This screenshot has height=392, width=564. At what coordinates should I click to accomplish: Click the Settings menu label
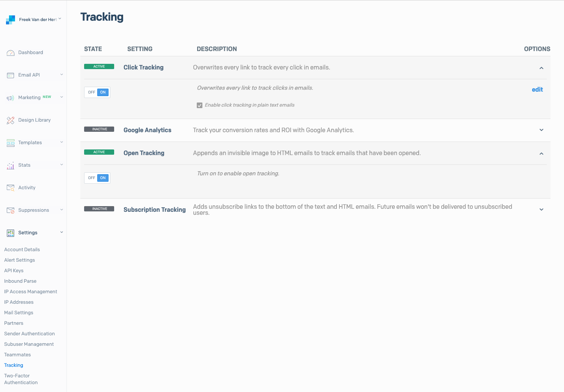[x=28, y=233]
